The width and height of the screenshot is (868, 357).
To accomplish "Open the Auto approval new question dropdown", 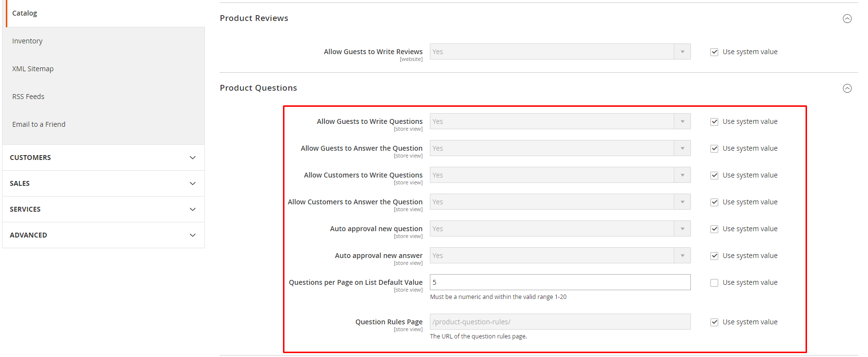I will [560, 229].
